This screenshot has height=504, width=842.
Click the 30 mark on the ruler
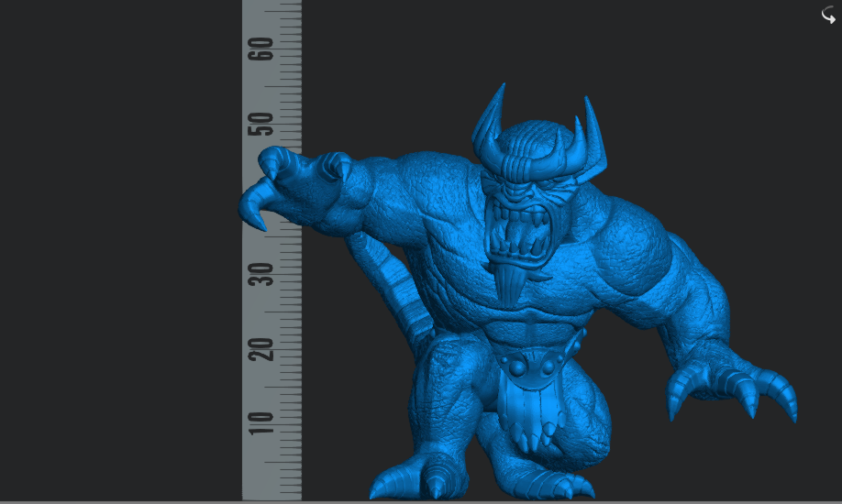(266, 274)
